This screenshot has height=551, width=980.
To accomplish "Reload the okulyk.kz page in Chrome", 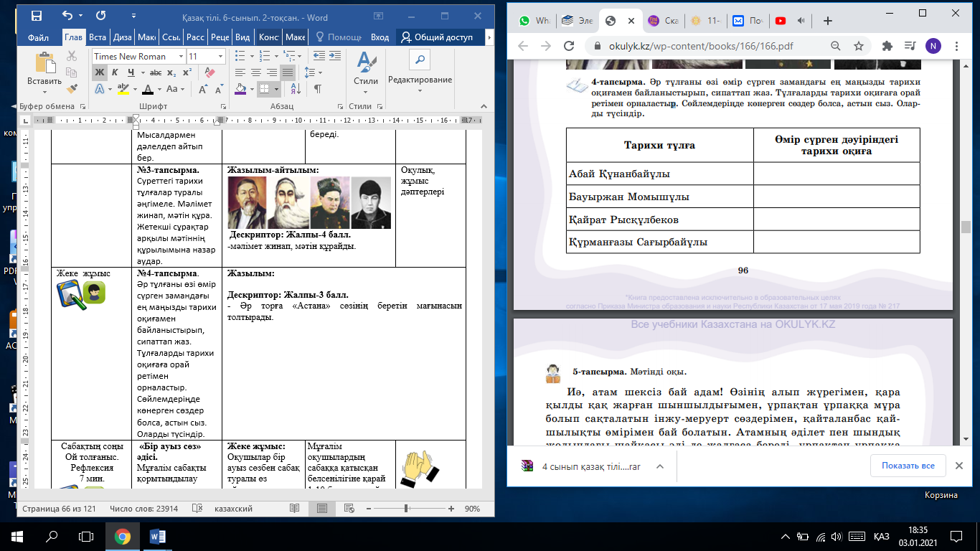I will point(567,46).
